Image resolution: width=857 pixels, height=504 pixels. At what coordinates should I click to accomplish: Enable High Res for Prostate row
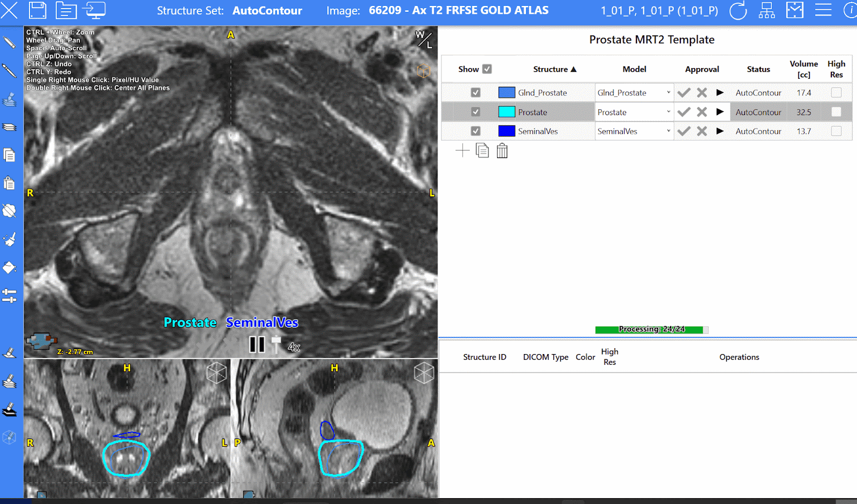point(836,112)
